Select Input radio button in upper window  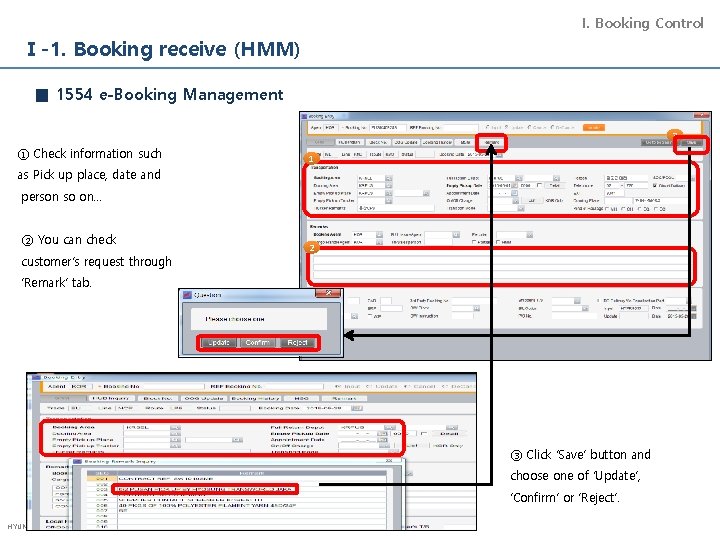pos(487,127)
